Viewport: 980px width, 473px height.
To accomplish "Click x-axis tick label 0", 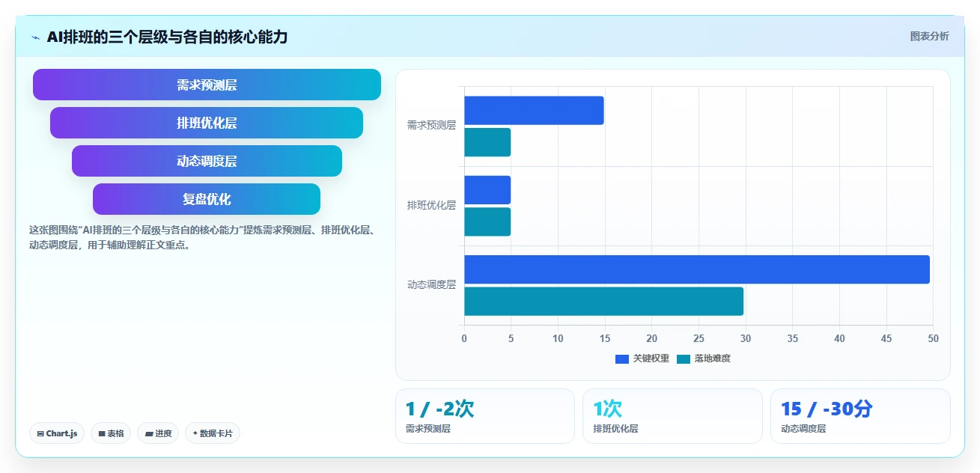I will pyautogui.click(x=464, y=338).
